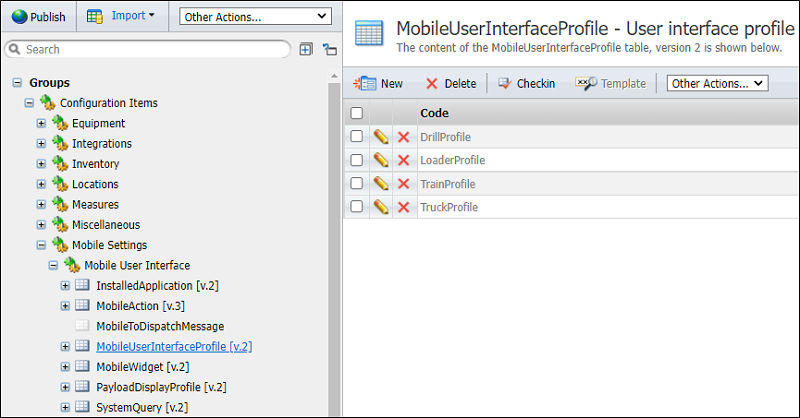
Task: Click the Mobile Settings gear icon
Action: [60, 245]
